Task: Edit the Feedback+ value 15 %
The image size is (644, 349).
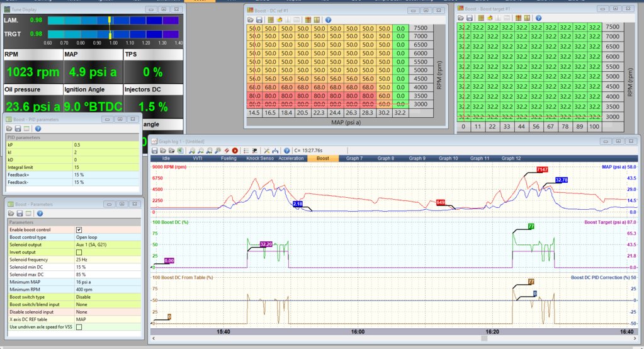Action: coord(106,174)
